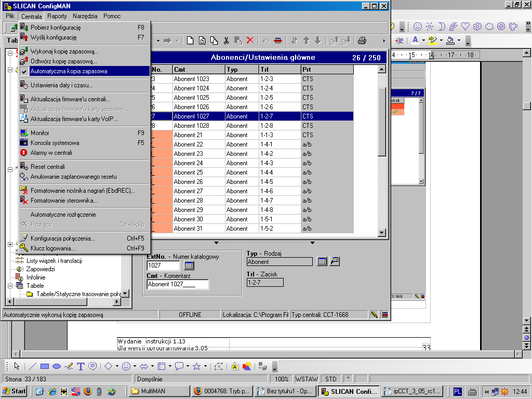Viewport: 532px width, 399px height.
Task: Open the highlighting color dropdown arrow
Action: click(441, 41)
